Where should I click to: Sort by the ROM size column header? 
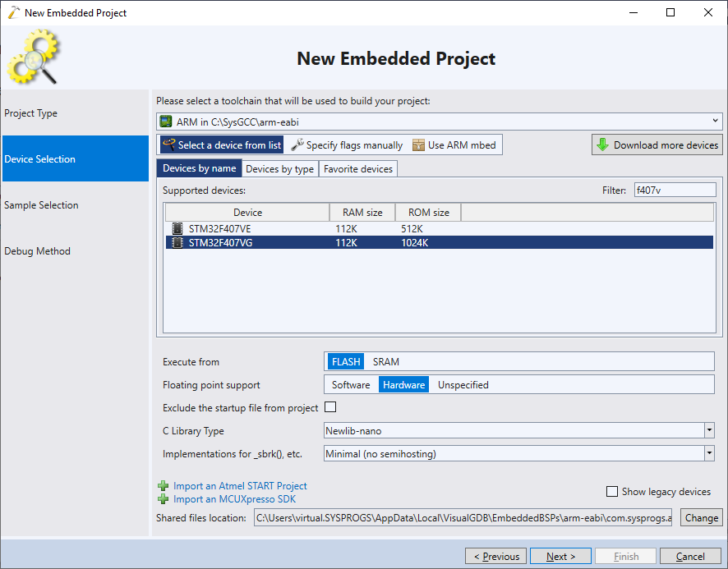tap(428, 212)
